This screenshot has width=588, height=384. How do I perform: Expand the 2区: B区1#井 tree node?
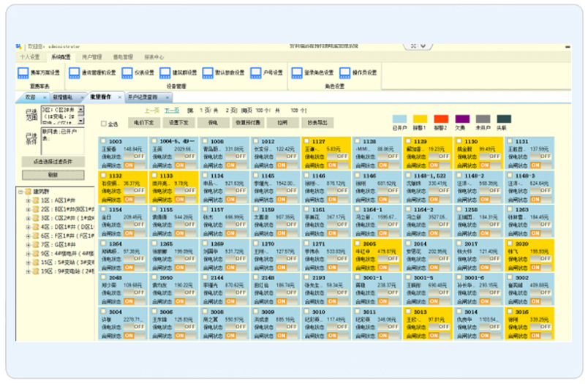[x=28, y=208]
